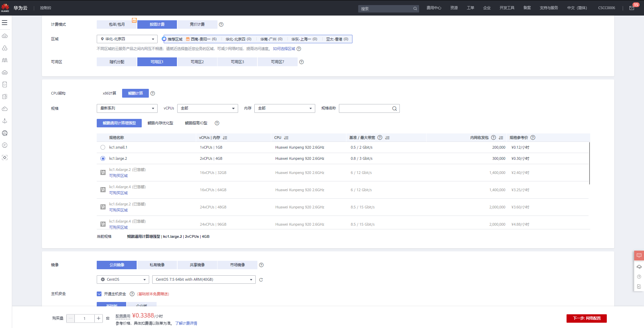Screen dimensions: 644x328
Task: Click the magnifier icon in the top search box
Action: coord(415,9)
